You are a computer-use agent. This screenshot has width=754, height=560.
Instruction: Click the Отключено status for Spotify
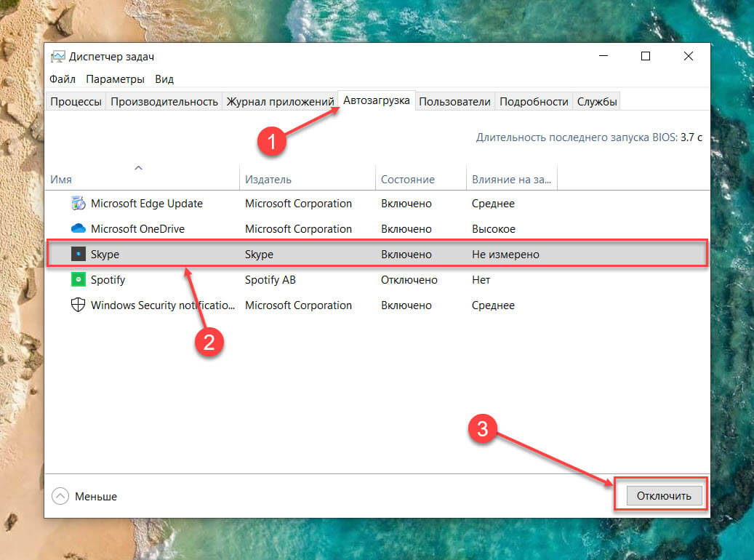click(409, 280)
